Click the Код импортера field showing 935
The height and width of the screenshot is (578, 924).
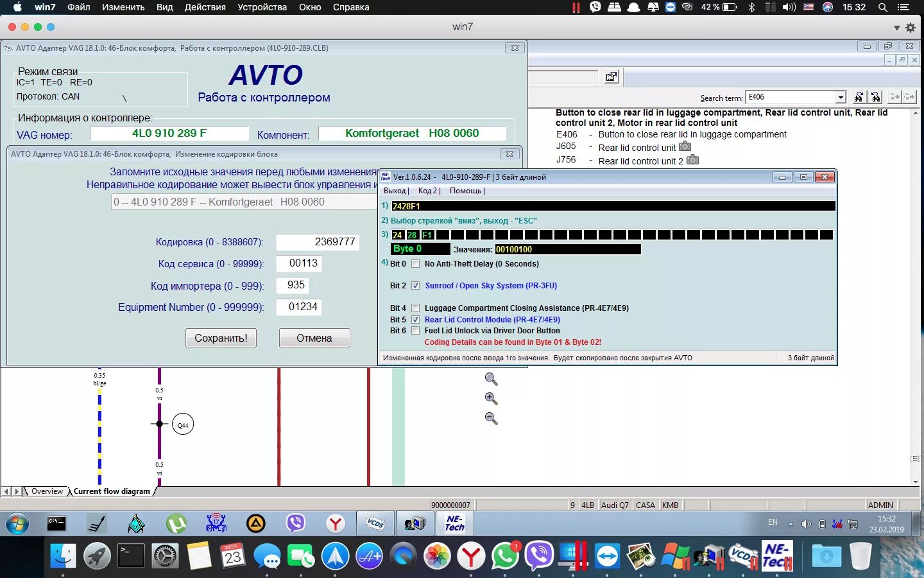(293, 285)
